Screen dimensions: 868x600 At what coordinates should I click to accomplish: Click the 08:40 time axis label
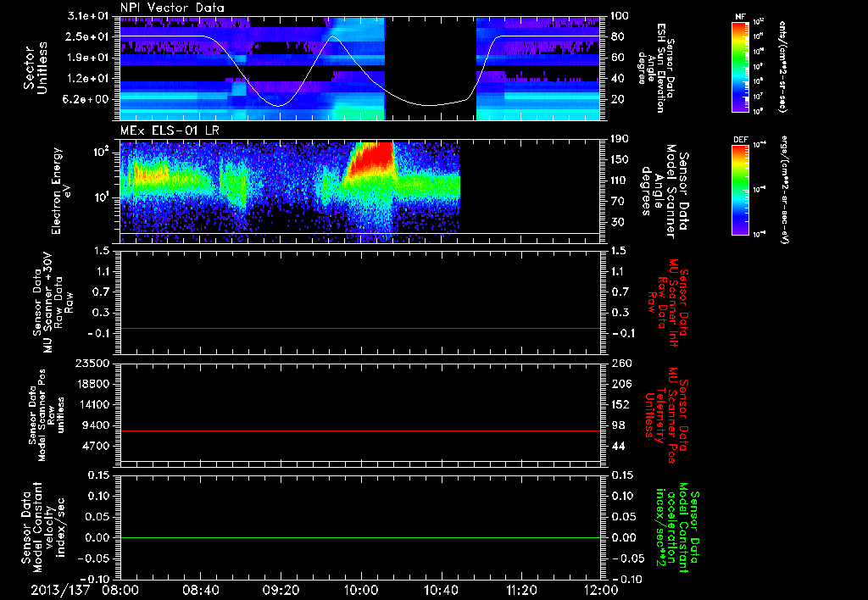(200, 590)
